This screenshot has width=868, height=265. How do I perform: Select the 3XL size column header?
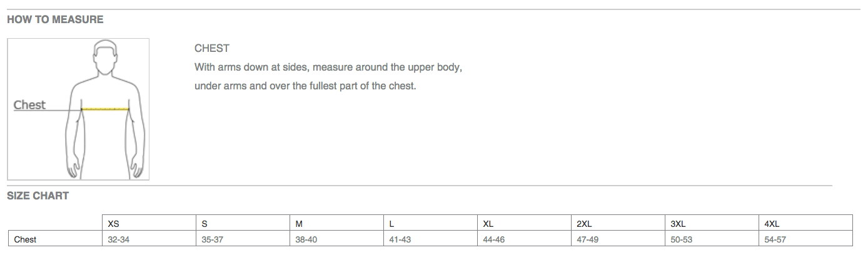[712, 223]
